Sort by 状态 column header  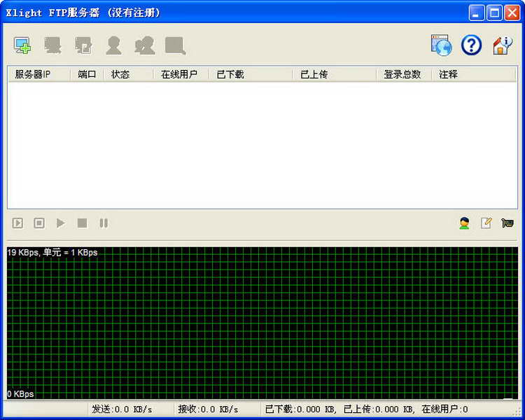pyautogui.click(x=129, y=74)
